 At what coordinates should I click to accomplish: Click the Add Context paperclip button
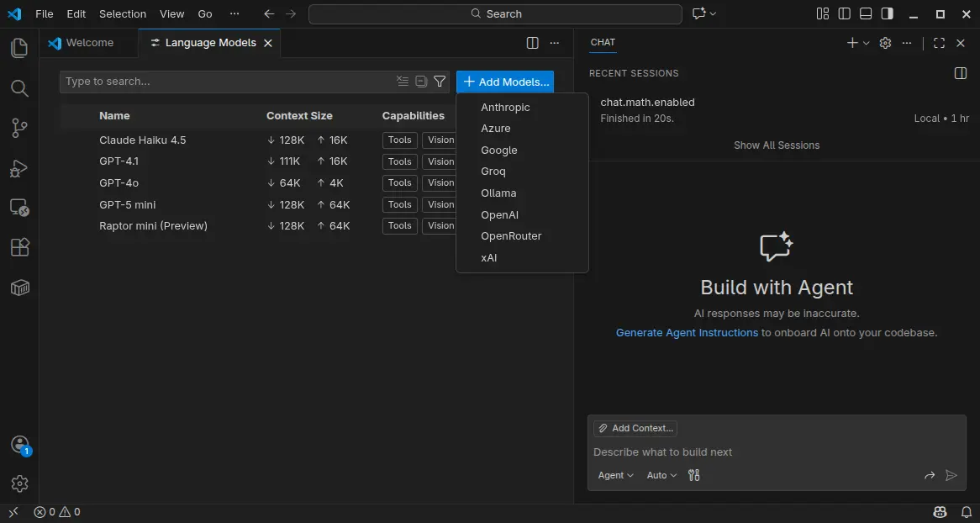(635, 428)
